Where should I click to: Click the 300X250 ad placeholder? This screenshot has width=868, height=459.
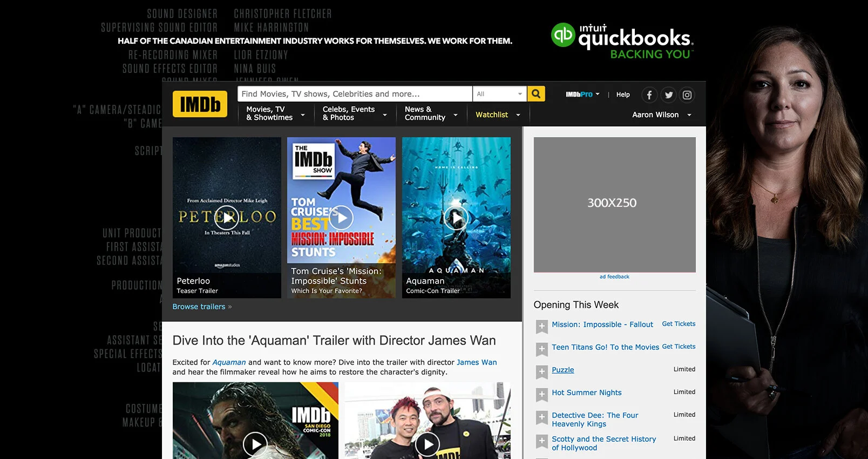click(614, 205)
